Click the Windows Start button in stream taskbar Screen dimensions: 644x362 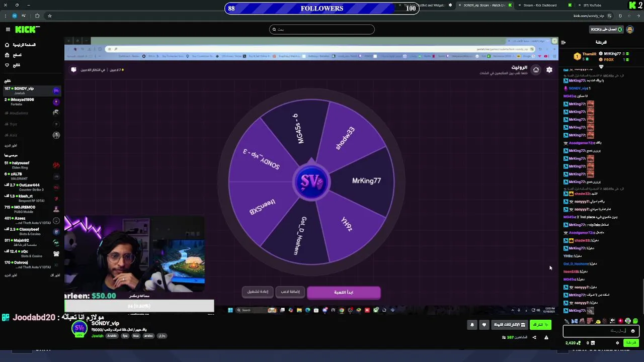[x=230, y=310]
